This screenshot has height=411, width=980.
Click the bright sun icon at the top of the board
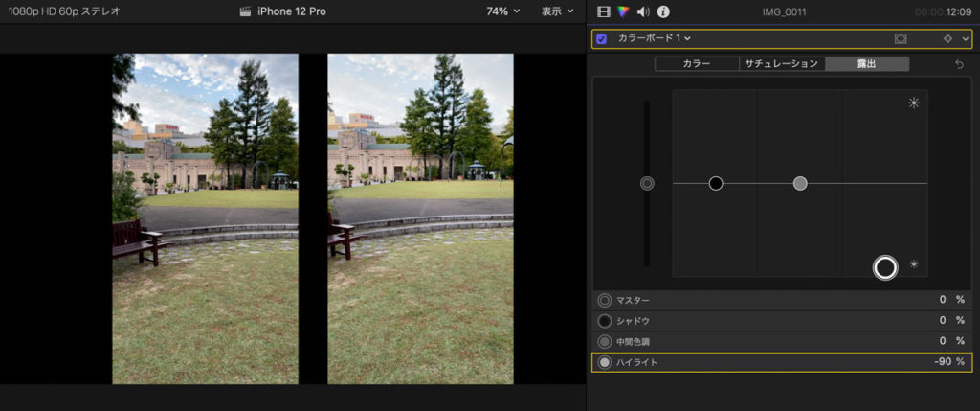[x=914, y=103]
